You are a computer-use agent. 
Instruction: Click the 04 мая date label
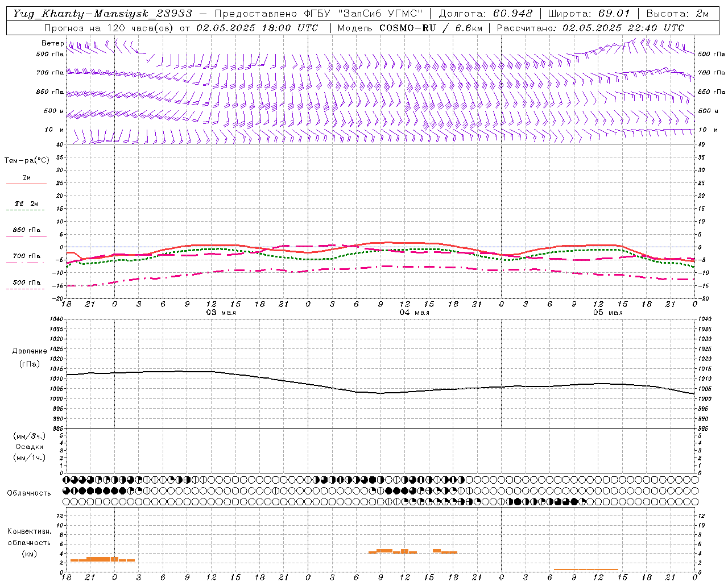414,313
